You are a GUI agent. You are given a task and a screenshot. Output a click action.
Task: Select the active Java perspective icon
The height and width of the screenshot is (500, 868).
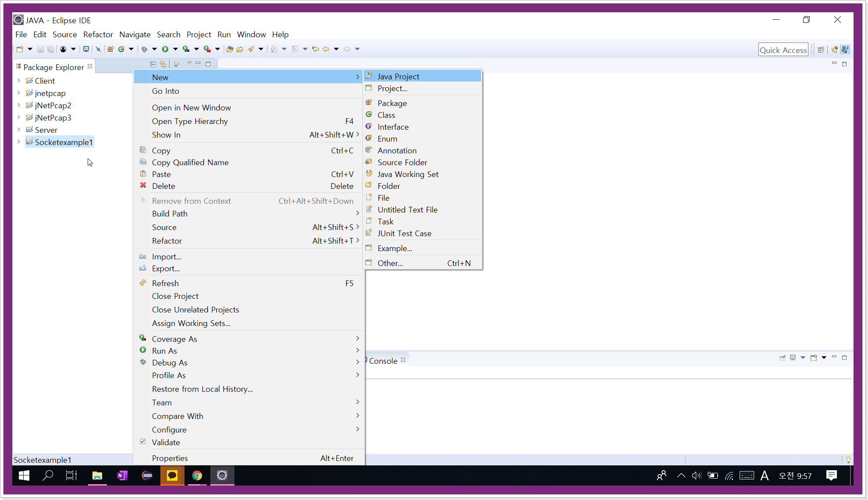click(x=845, y=50)
